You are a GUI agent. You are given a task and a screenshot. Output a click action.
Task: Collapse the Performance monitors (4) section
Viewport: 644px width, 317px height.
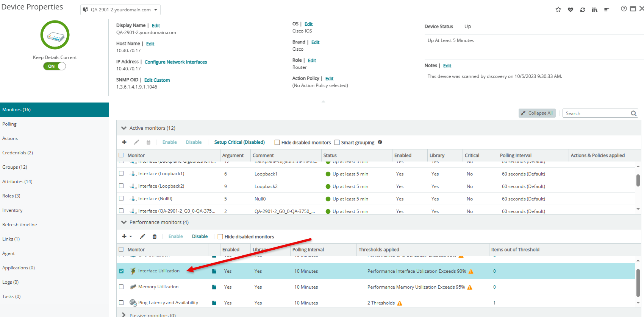click(x=124, y=222)
